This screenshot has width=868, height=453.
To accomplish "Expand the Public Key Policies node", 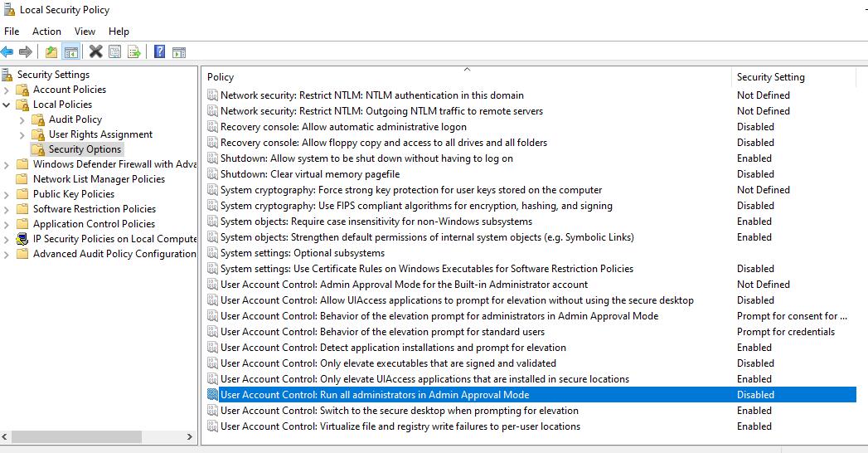I will click(x=6, y=194).
